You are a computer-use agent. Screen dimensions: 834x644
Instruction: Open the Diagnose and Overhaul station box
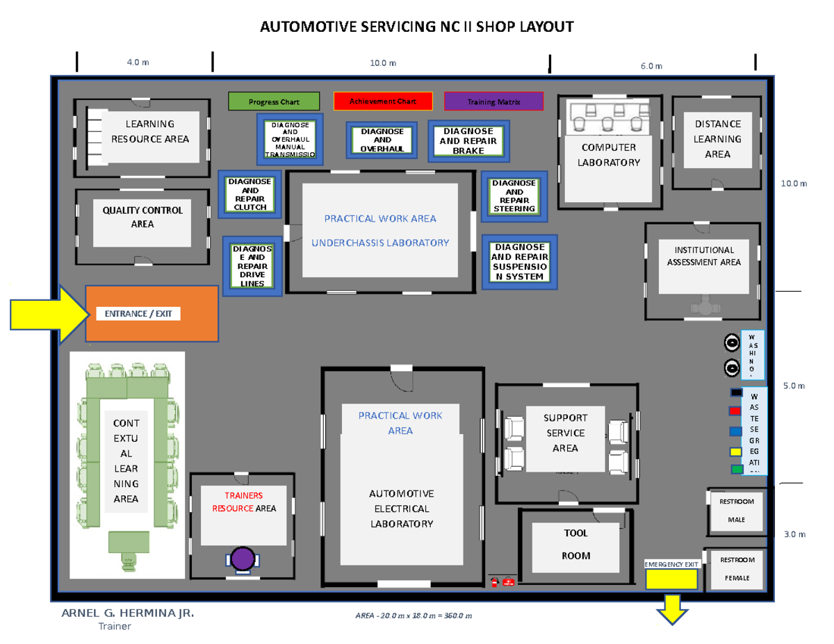click(x=381, y=140)
